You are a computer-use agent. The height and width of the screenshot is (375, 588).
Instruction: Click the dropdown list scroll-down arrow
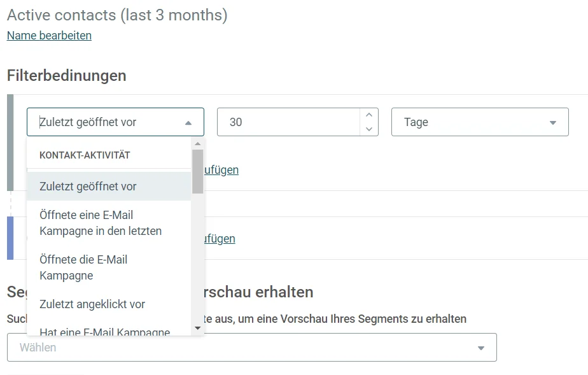tap(198, 328)
